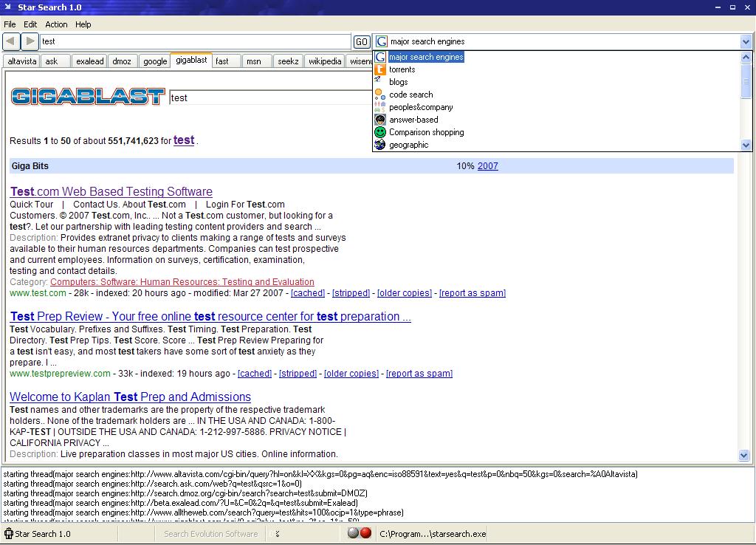Select the answer-based category icon
Screen dimensions: 756x545
click(380, 120)
